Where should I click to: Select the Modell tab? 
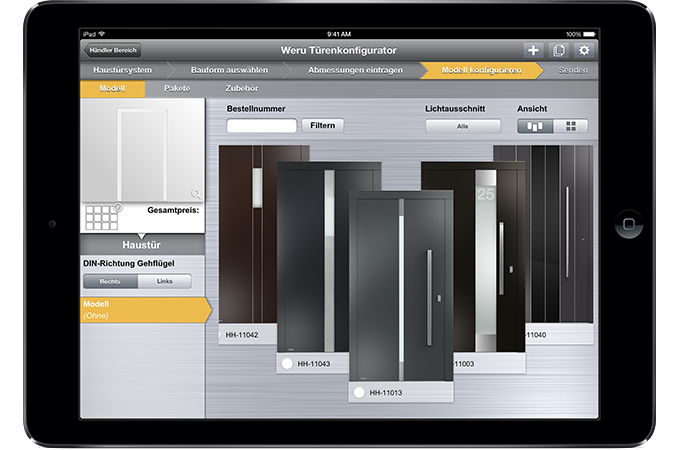(x=112, y=88)
